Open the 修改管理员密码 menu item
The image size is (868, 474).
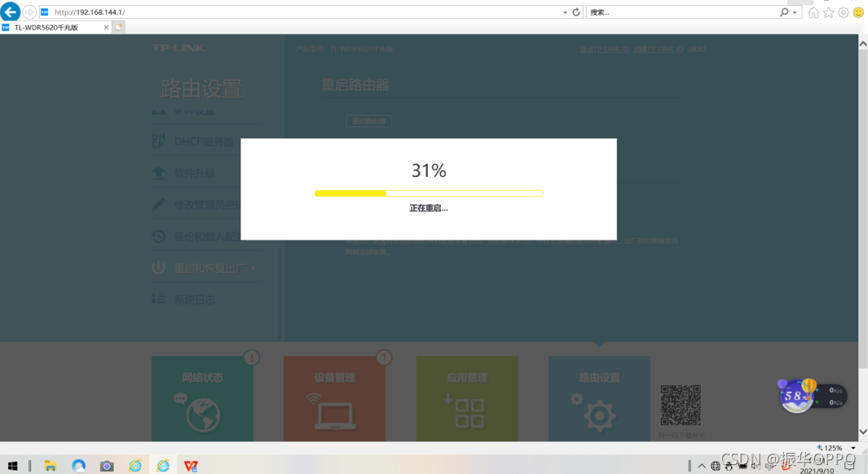196,204
